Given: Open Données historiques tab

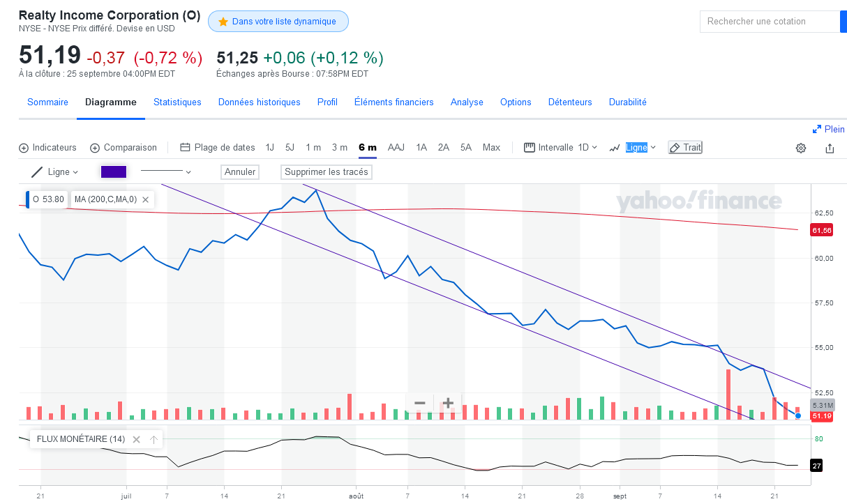Looking at the screenshot, I should point(260,102).
